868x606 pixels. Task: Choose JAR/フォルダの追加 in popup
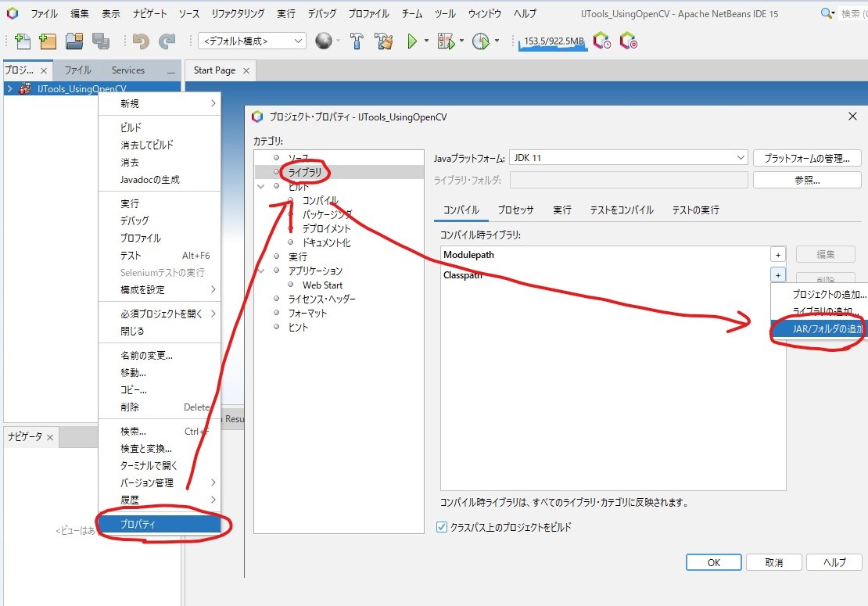(820, 328)
